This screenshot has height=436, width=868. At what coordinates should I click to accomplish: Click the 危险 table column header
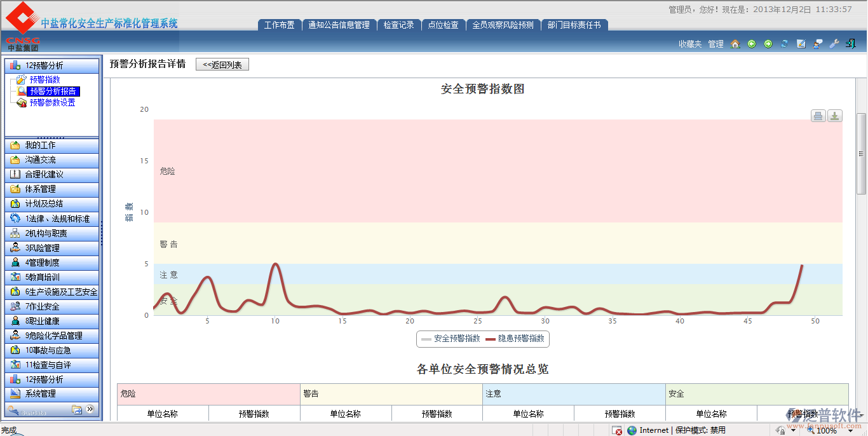tap(208, 394)
